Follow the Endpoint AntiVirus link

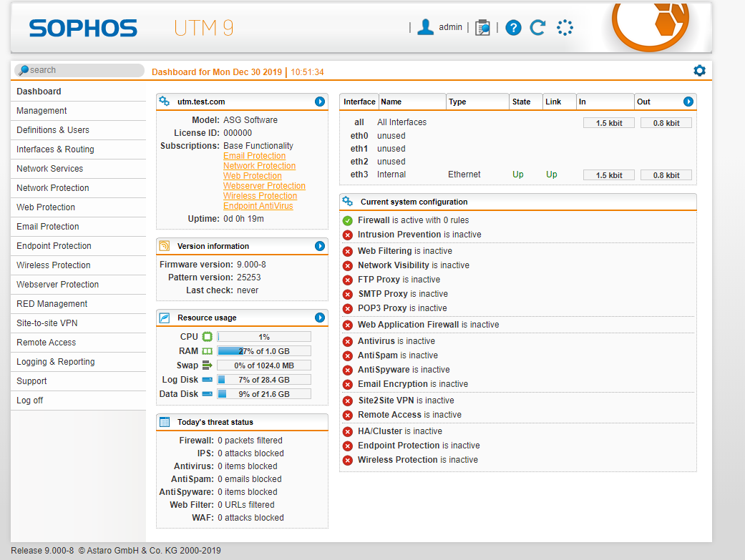click(258, 206)
